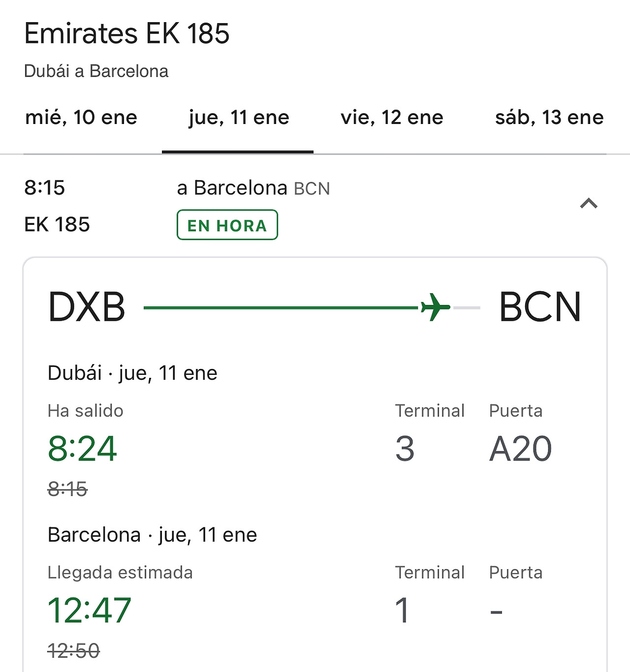
Task: Click the a Barcelona BCN destination text
Action: [253, 188]
